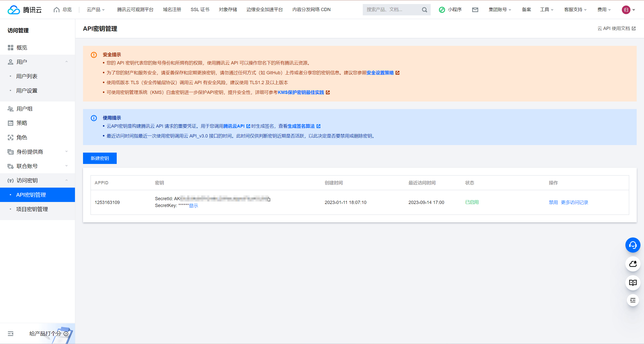
Task: Collapse the sidebar using bottom-left menu icon
Action: click(x=11, y=334)
